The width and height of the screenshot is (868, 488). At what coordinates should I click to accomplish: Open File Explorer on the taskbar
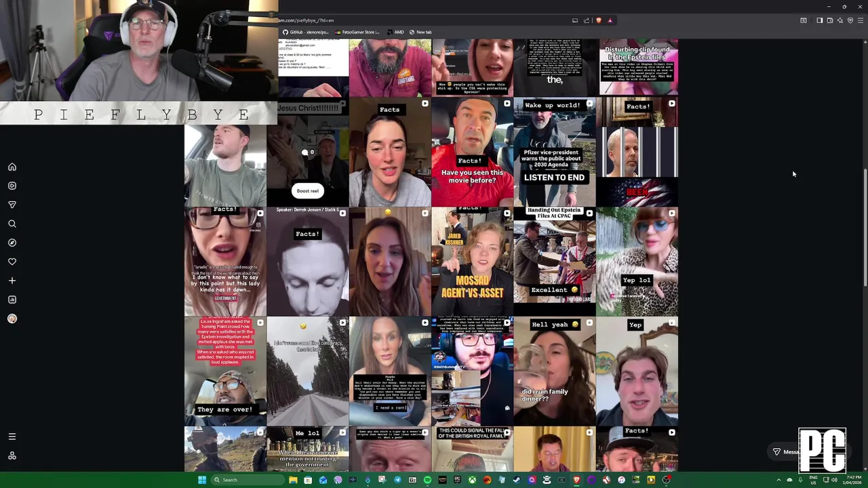(x=293, y=480)
